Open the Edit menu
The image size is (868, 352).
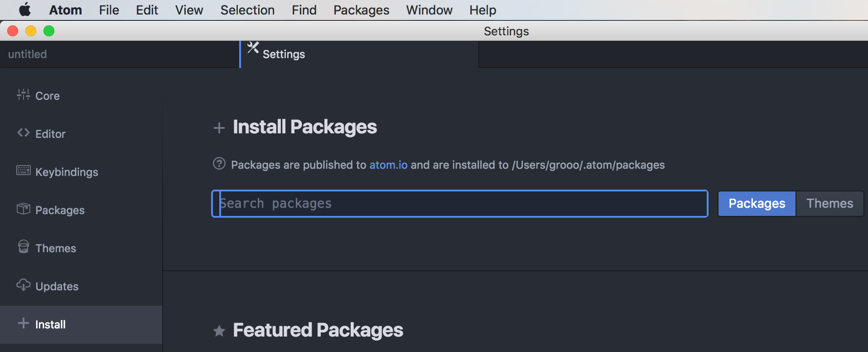coord(147,10)
